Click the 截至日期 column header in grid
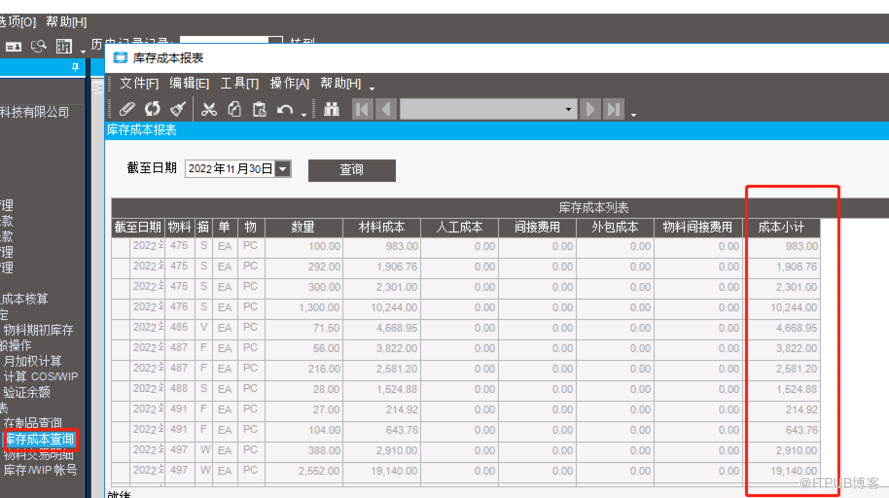 [x=138, y=227]
